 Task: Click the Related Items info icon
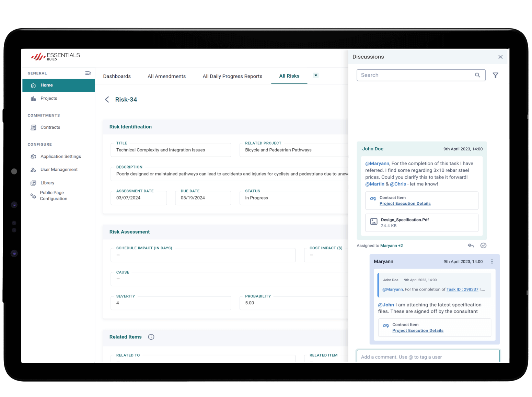151,337
